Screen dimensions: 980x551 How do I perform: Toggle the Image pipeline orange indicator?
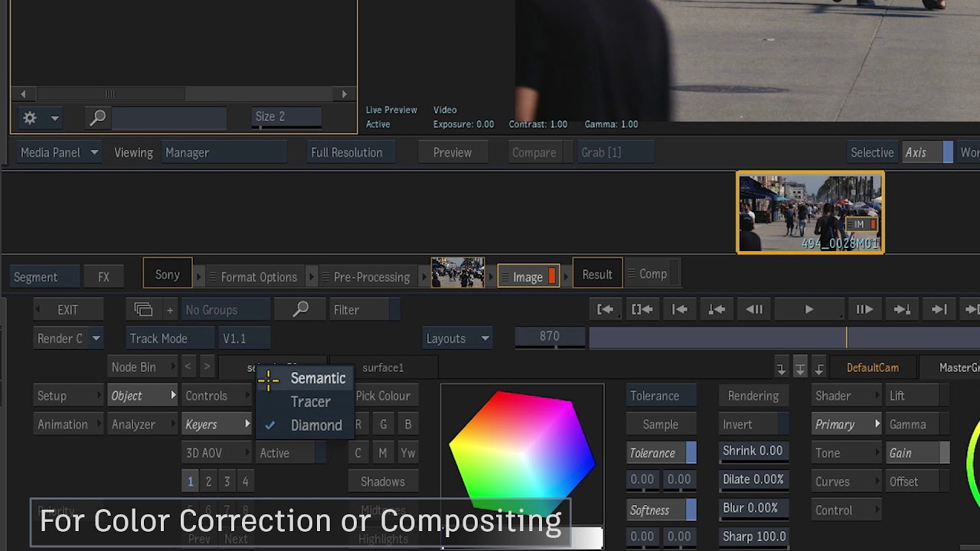click(x=552, y=277)
